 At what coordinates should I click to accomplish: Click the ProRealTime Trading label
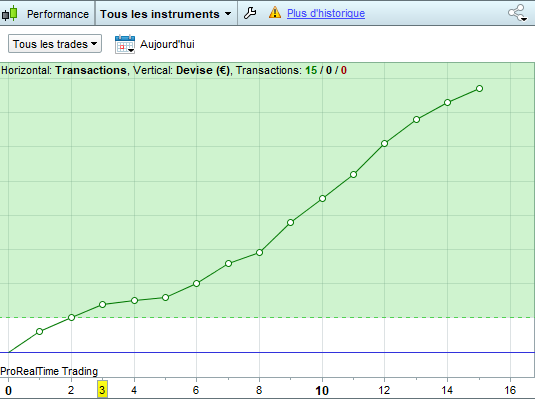click(x=49, y=371)
